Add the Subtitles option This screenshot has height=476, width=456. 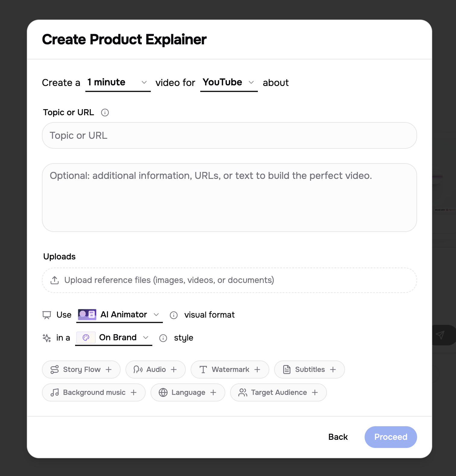(x=309, y=370)
